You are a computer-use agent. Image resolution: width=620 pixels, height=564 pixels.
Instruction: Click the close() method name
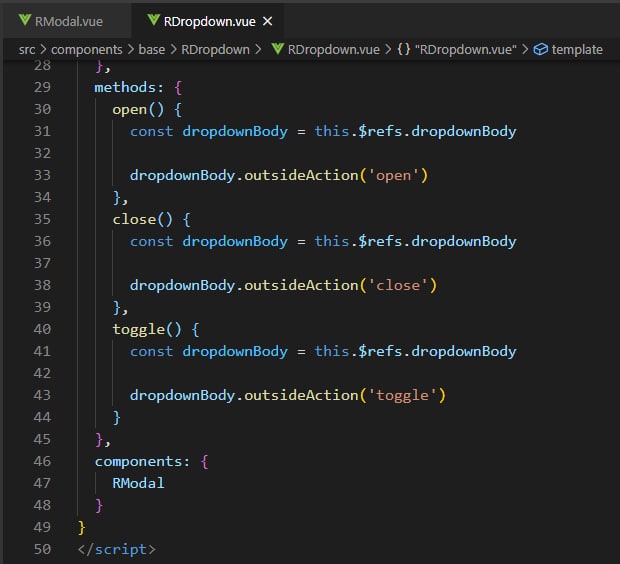pos(134,220)
